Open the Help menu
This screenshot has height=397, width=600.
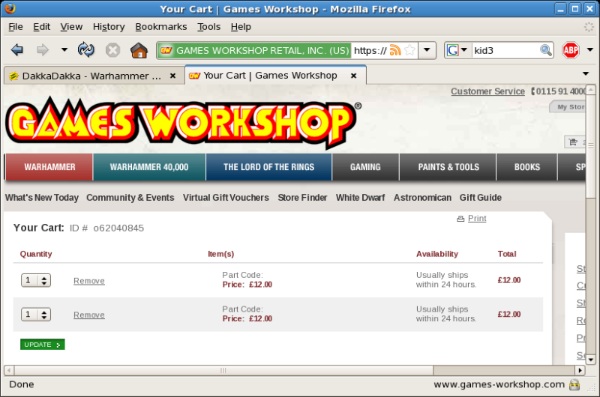pos(241,27)
